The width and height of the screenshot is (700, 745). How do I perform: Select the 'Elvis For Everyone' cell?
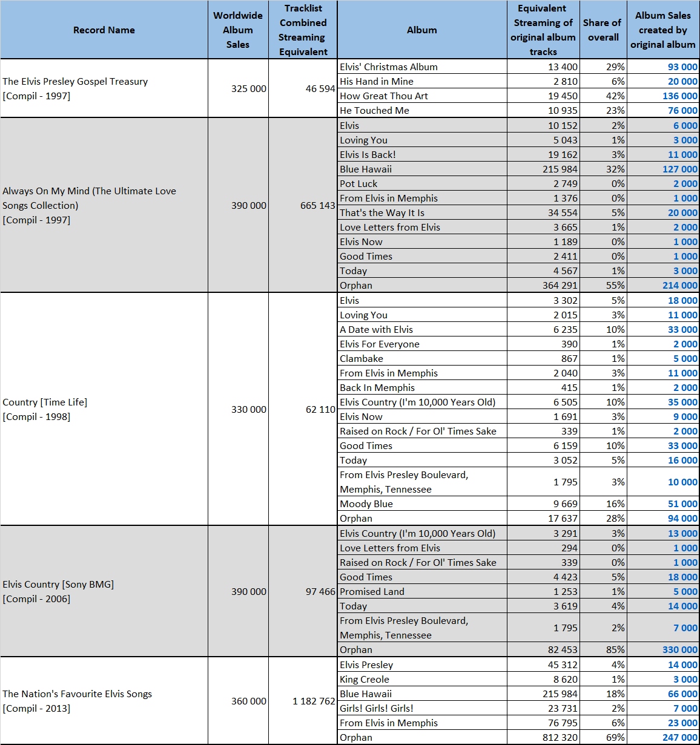coord(422,344)
